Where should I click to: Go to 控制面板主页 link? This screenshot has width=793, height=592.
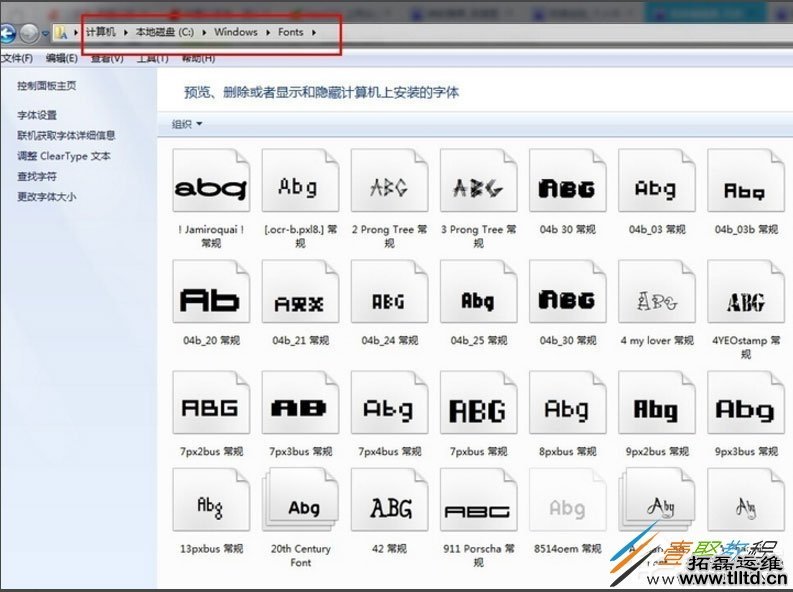pos(47,85)
